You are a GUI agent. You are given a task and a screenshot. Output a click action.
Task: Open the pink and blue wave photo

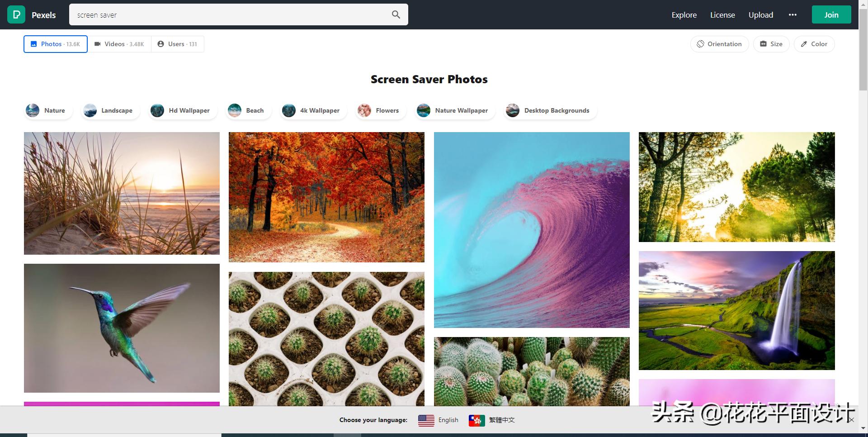[532, 230]
